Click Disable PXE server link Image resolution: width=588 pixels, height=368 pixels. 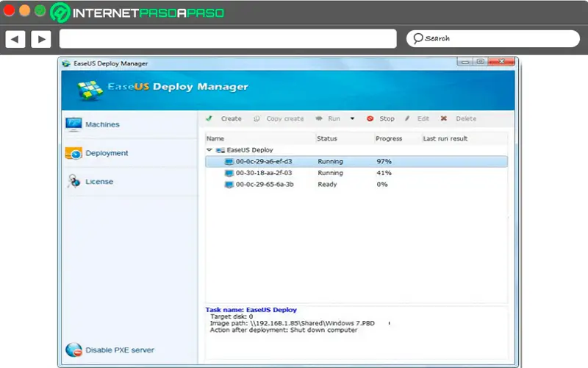(120, 350)
